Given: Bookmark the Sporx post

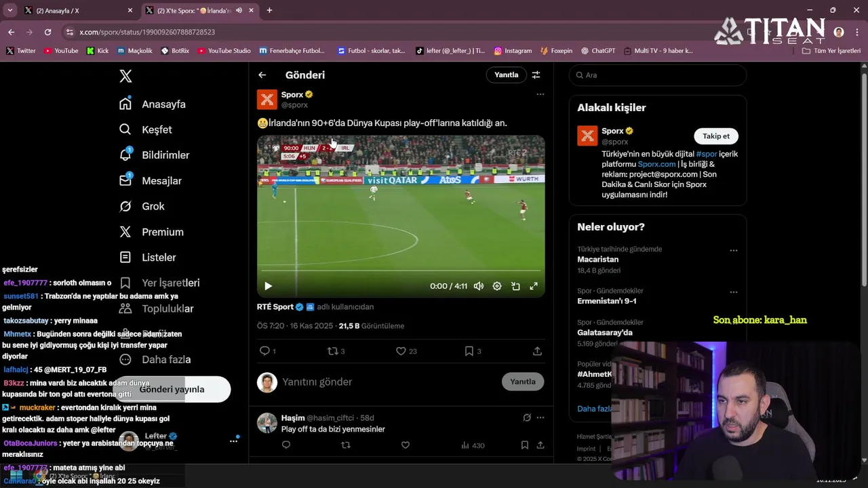Looking at the screenshot, I should 469,351.
